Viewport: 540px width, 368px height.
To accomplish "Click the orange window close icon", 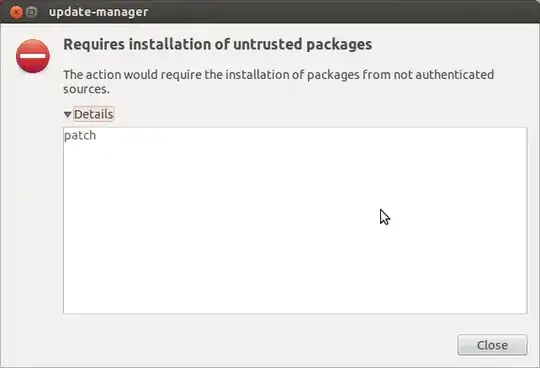I will click(16, 12).
